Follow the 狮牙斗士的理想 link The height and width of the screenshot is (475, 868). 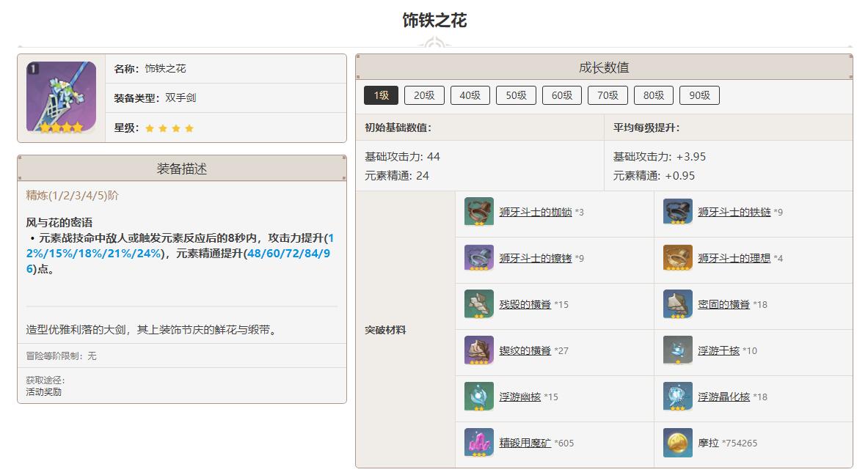pos(734,258)
